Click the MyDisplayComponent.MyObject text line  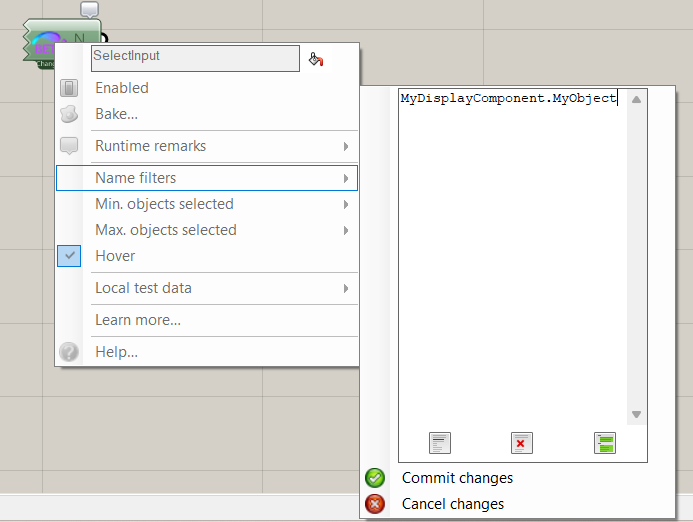508,98
